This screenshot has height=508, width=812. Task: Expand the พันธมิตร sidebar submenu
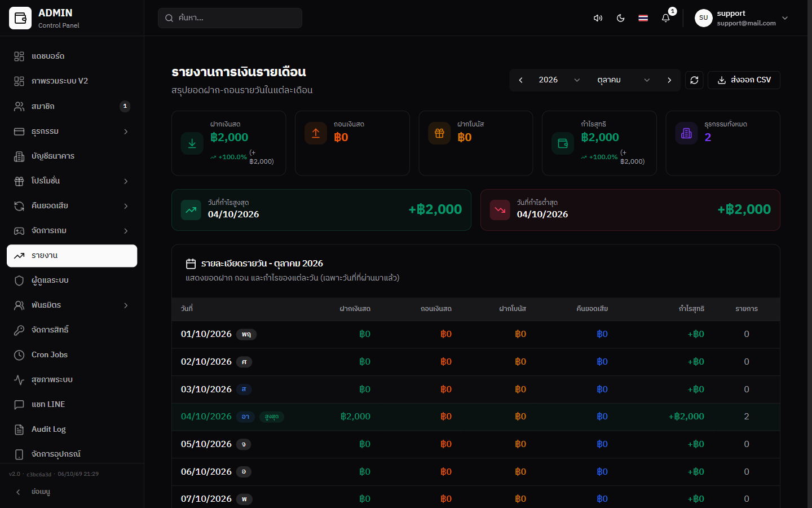[72, 305]
